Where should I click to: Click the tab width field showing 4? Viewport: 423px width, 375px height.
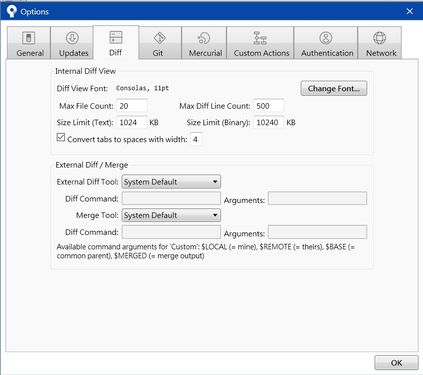[x=196, y=139]
